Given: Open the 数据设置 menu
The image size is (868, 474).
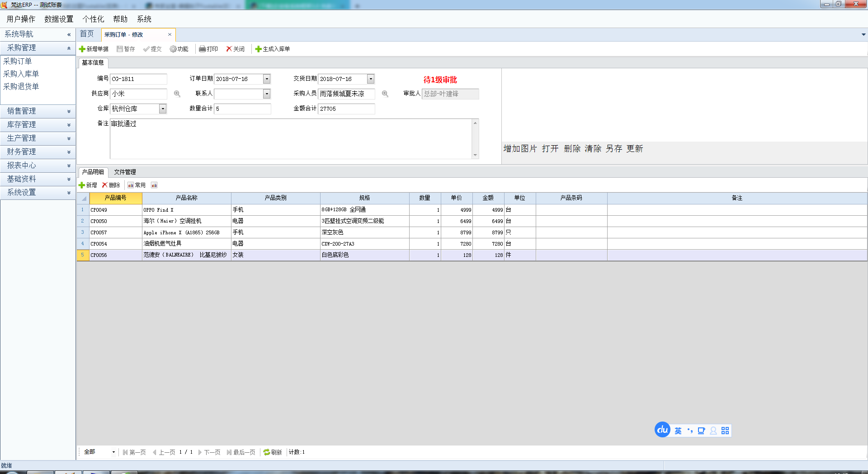Looking at the screenshot, I should 59,19.
